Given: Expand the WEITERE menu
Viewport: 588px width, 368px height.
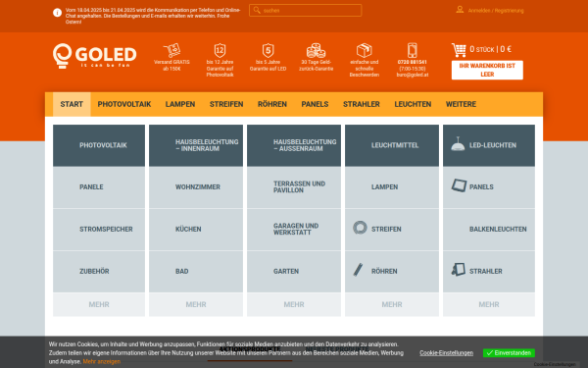Looking at the screenshot, I should click(461, 104).
